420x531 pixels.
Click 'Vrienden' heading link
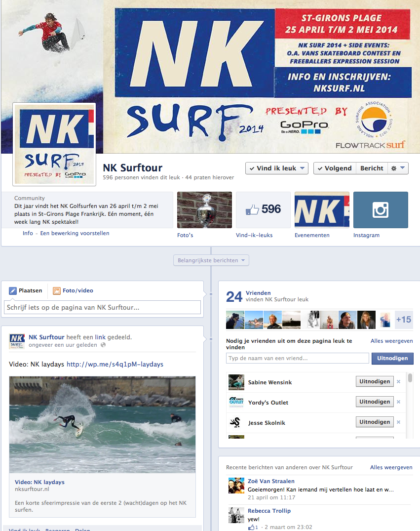[258, 293]
